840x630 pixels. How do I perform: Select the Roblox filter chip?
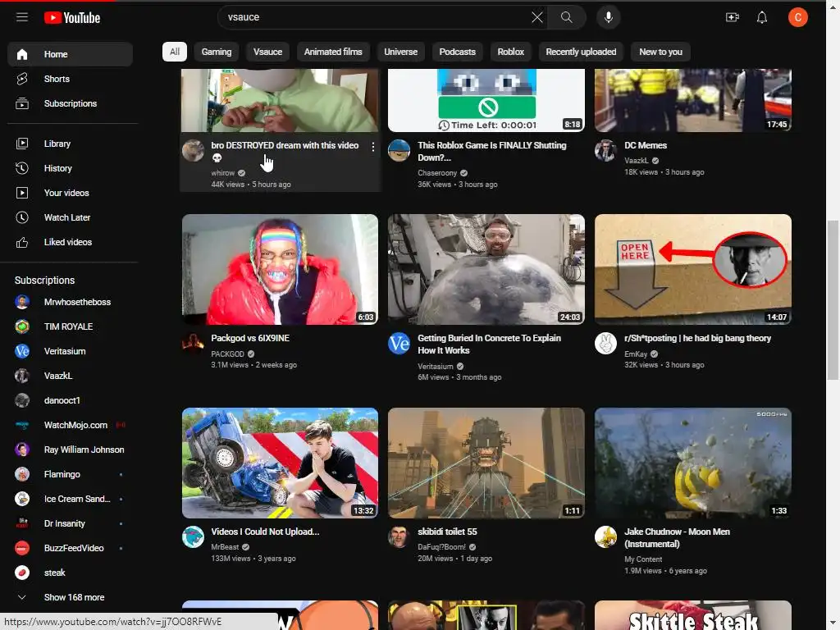510,52
